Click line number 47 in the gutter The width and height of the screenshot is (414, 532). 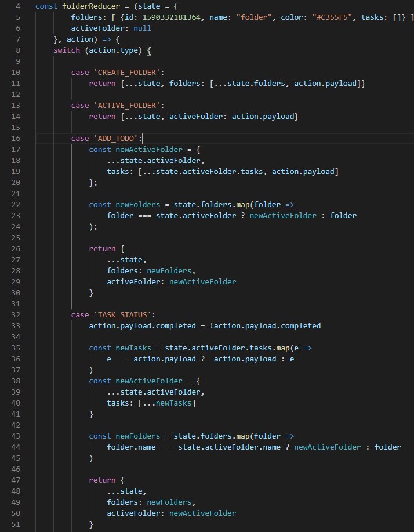(16, 480)
